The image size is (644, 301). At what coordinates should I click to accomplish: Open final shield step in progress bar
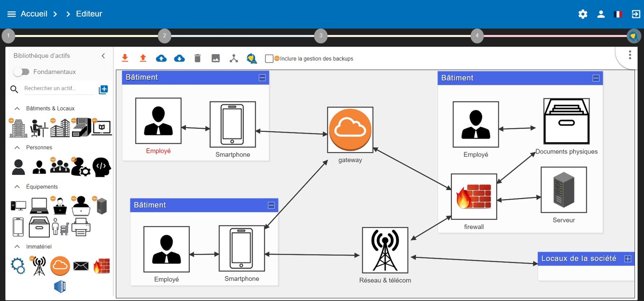point(634,36)
